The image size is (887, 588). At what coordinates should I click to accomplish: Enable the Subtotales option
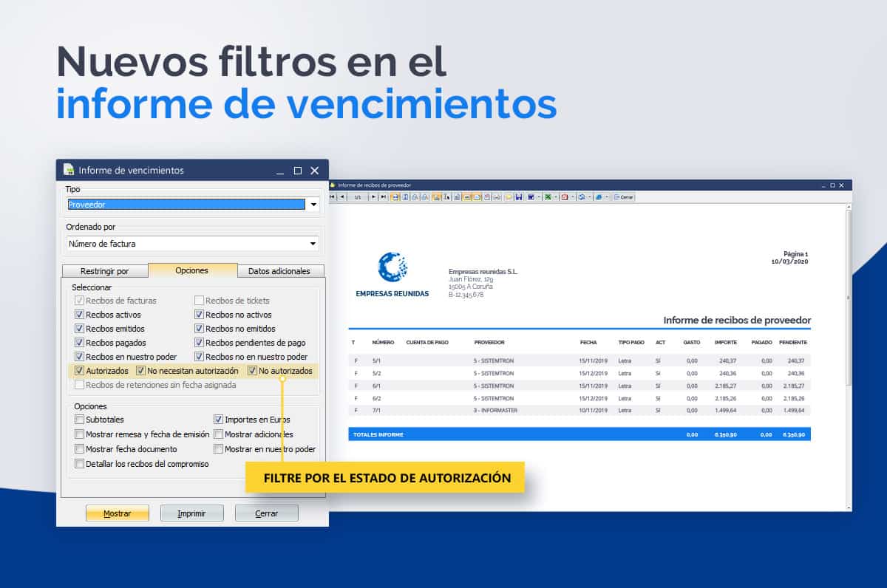[x=79, y=420]
